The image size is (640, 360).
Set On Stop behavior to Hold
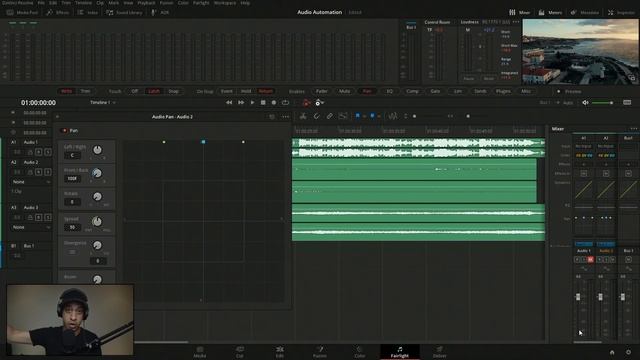[246, 91]
